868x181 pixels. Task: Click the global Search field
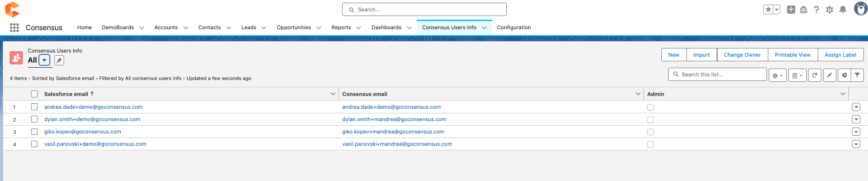[424, 10]
